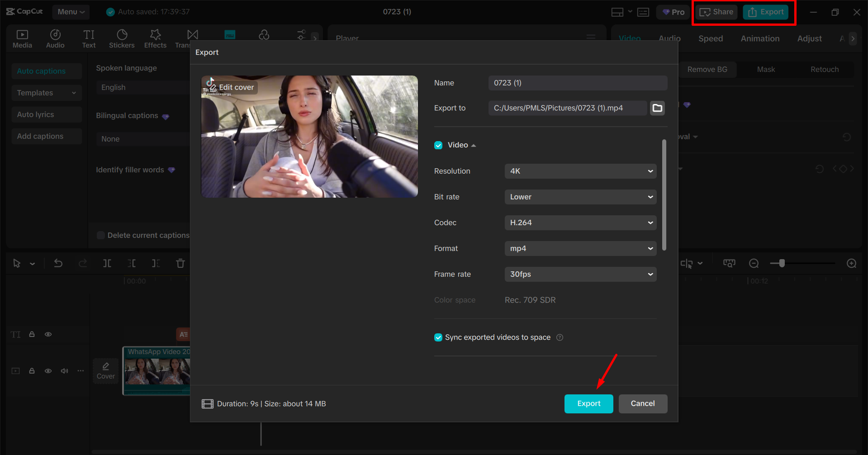This screenshot has height=455, width=868.
Task: Open the Effects panel
Action: pyautogui.click(x=155, y=38)
